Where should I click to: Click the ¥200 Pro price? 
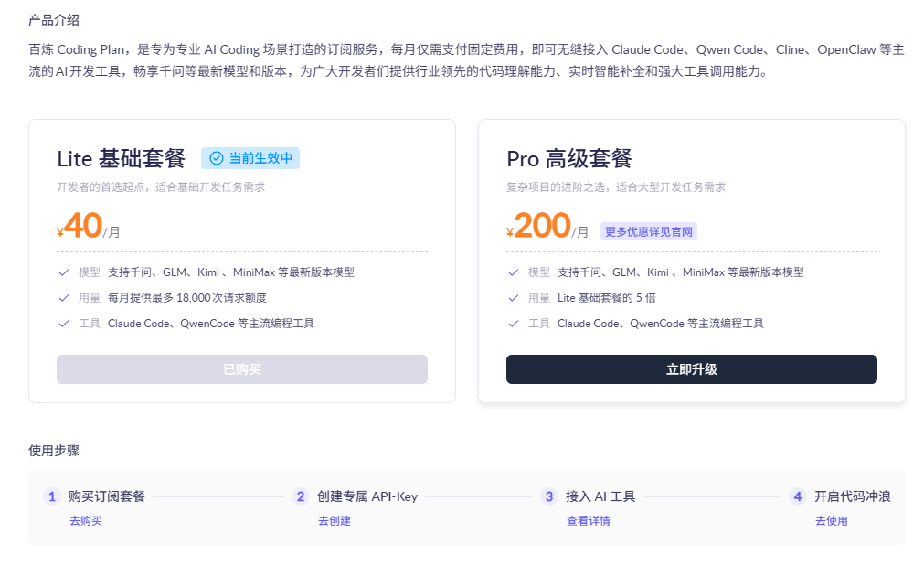[541, 226]
